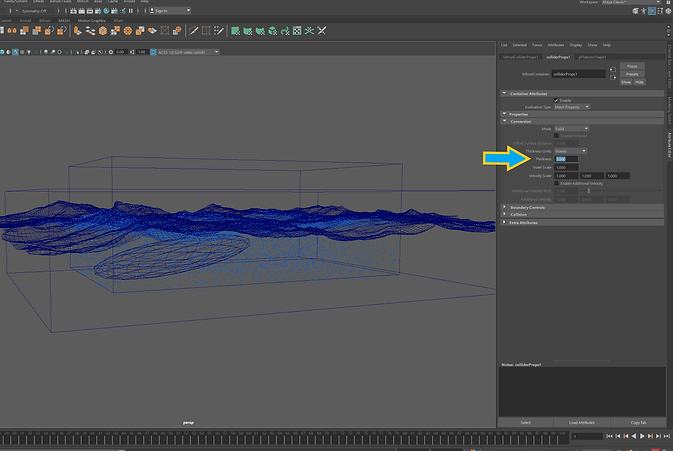Click the orange flat-plane shelf icon

pos(152,31)
